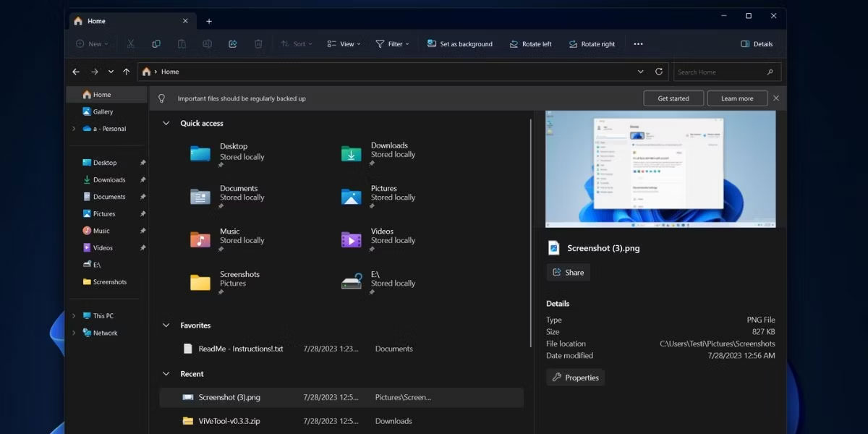Screen dimensions: 868x434
Task: Collapse the Favorites section
Action: [x=166, y=325]
